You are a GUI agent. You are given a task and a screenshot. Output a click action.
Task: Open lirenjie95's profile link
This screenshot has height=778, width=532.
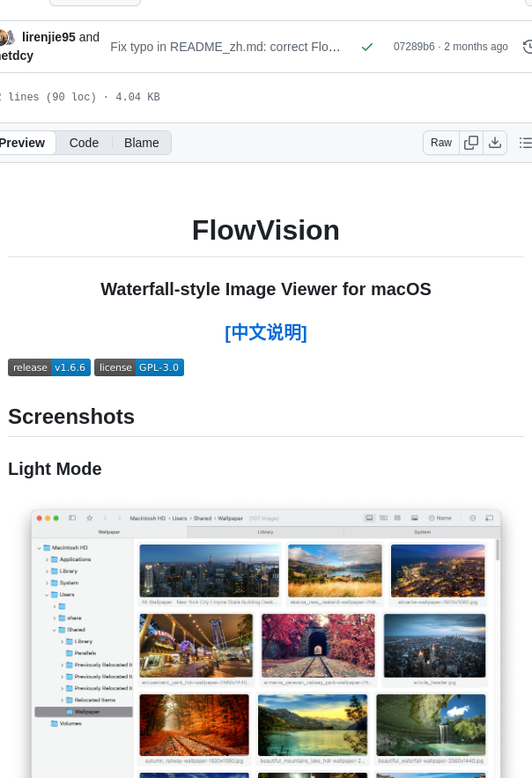[48, 37]
